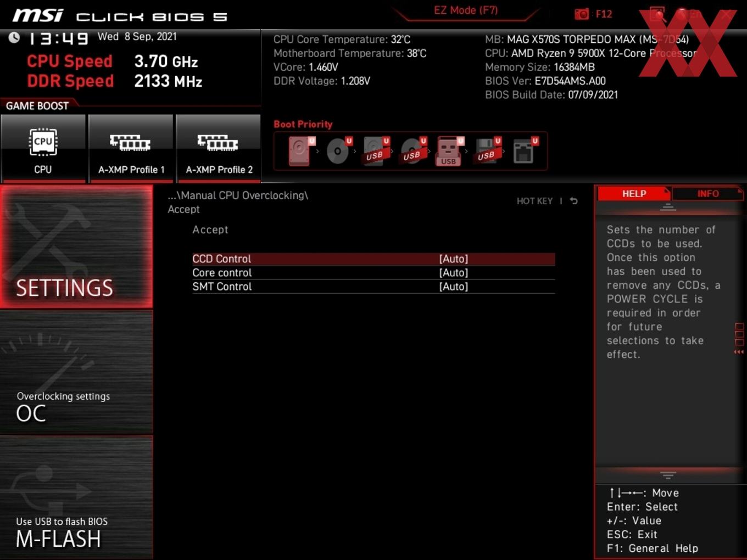Open the SMT Control Auto option

pyautogui.click(x=454, y=287)
